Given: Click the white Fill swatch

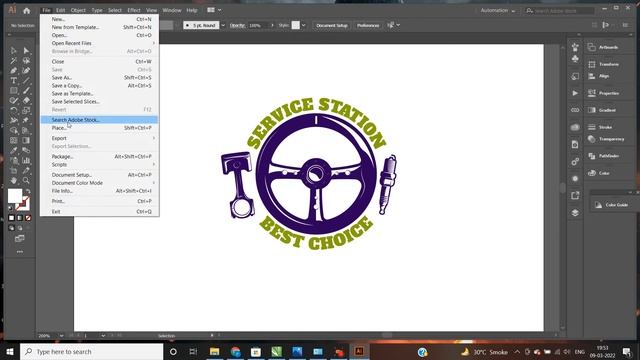Looking at the screenshot, I should coord(15,196).
